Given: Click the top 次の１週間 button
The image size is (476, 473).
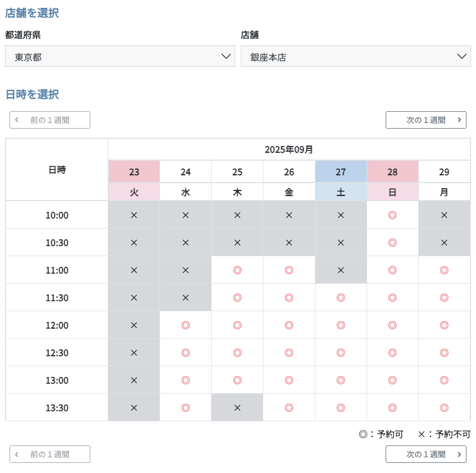Looking at the screenshot, I should pos(425,120).
